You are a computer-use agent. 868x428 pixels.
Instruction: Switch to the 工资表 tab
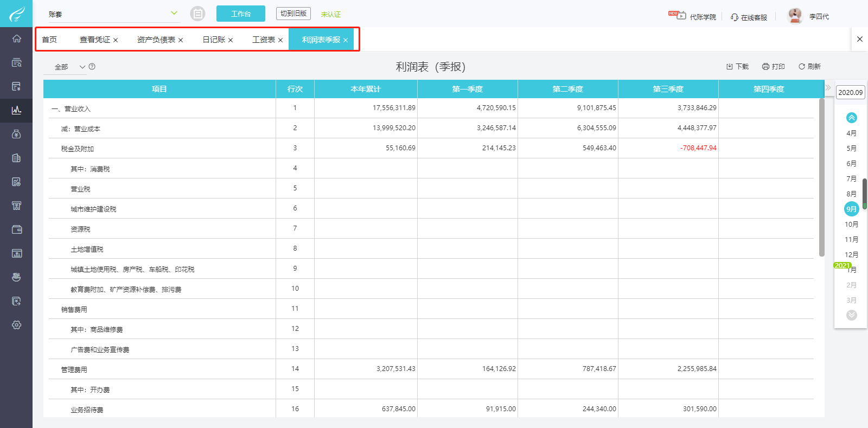[x=264, y=40]
